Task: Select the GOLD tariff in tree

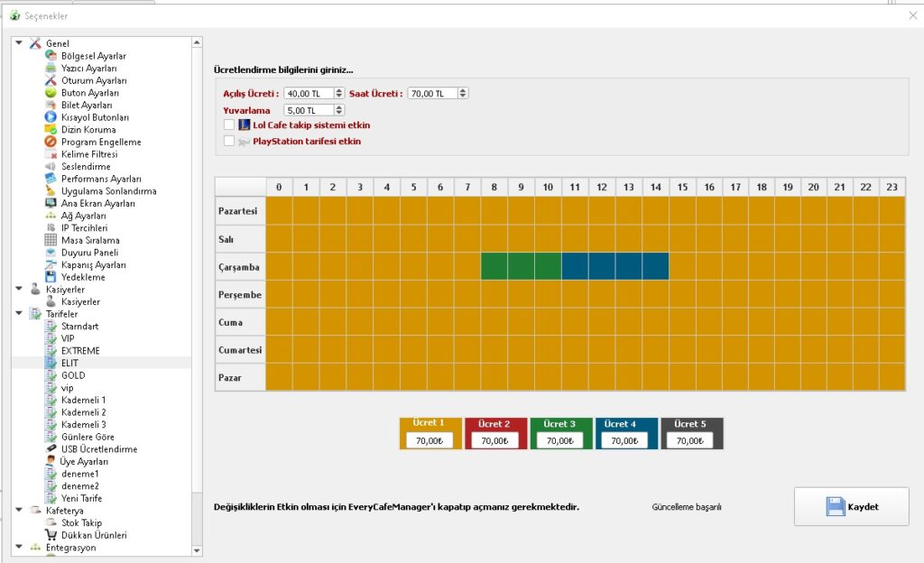Action: (73, 375)
